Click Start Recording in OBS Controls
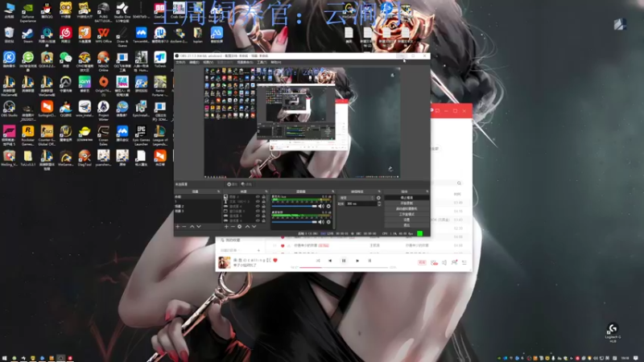Viewport: 644px width, 362px height. [407, 204]
